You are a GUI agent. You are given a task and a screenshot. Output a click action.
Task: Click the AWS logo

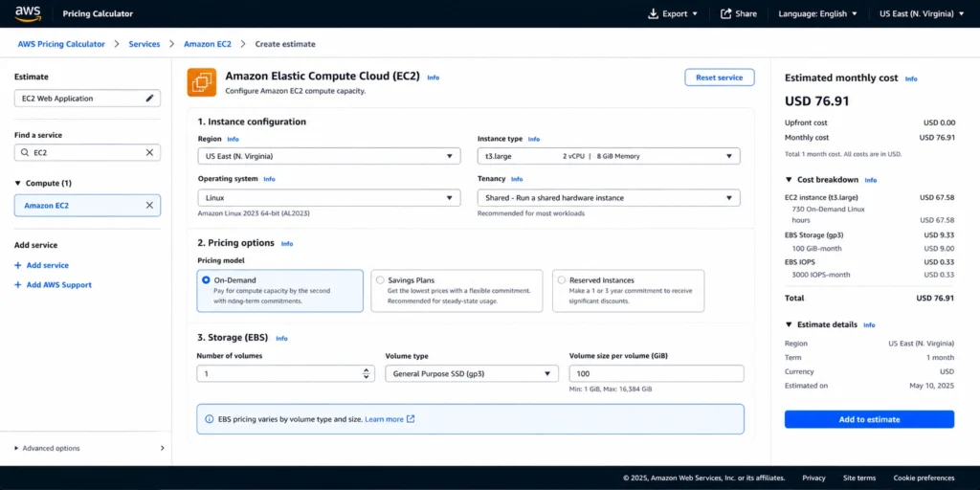point(28,13)
